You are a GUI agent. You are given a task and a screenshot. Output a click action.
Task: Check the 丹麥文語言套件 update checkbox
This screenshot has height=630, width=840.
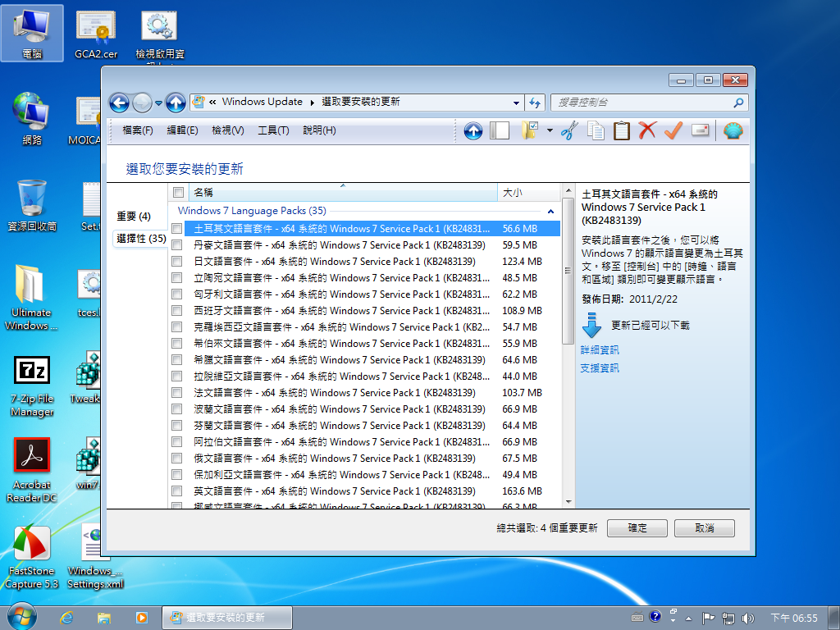177,245
